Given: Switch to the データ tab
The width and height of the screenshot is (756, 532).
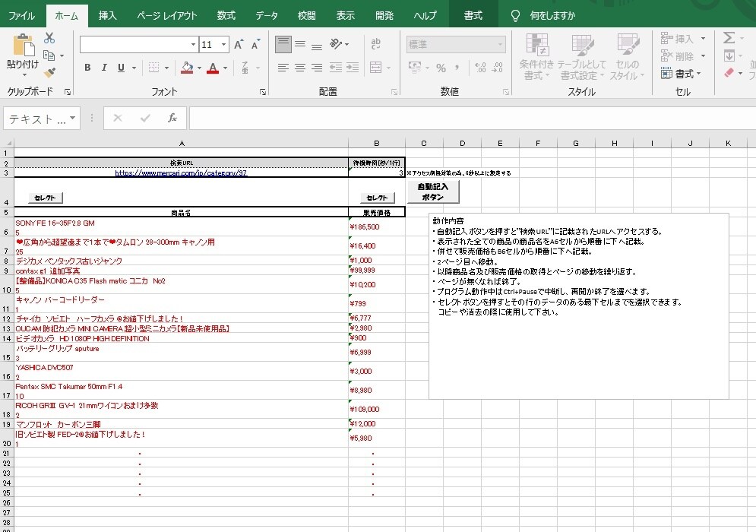Looking at the screenshot, I should pos(267,15).
